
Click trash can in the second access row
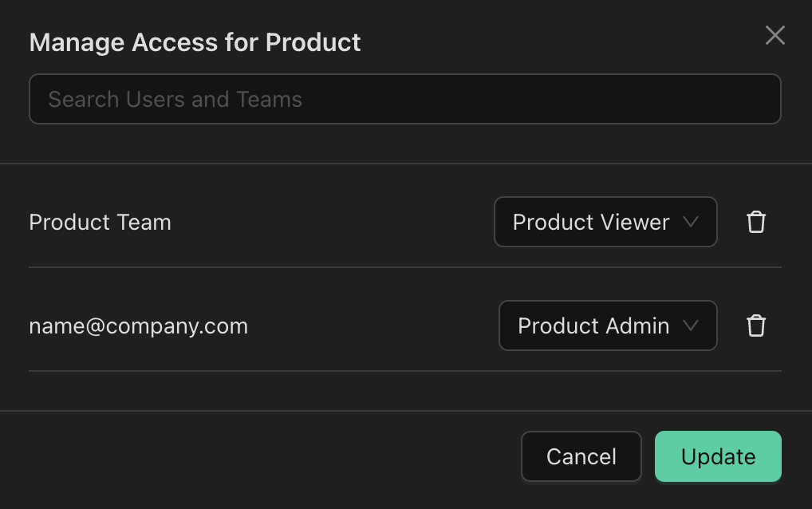point(755,326)
